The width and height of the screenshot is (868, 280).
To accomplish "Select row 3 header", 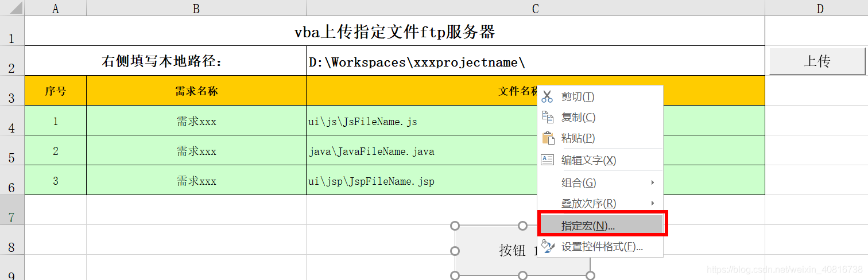I will point(12,91).
